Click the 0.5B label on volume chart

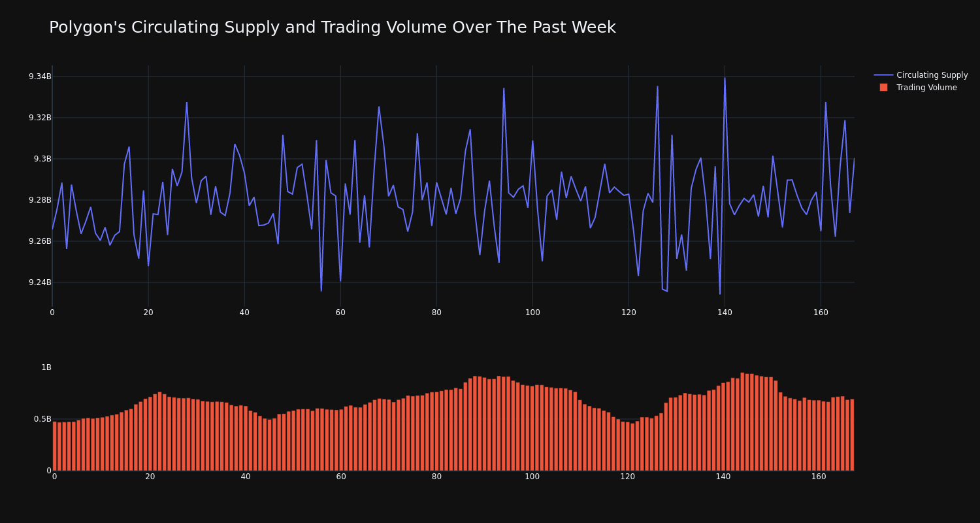42,419
